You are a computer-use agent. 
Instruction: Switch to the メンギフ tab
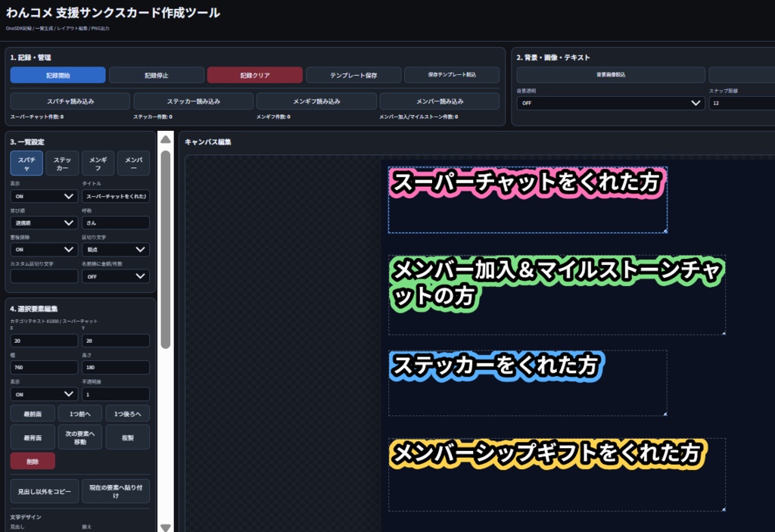[x=98, y=163]
